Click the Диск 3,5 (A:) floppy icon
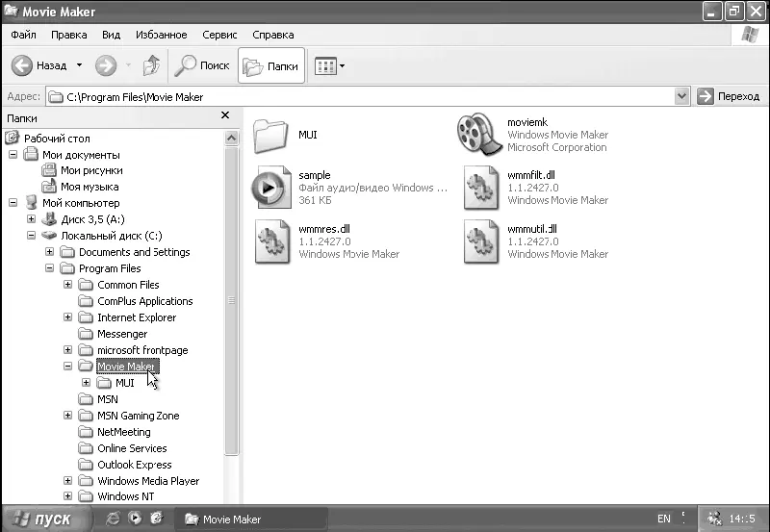Image resolution: width=770 pixels, height=532 pixels. (x=49, y=219)
